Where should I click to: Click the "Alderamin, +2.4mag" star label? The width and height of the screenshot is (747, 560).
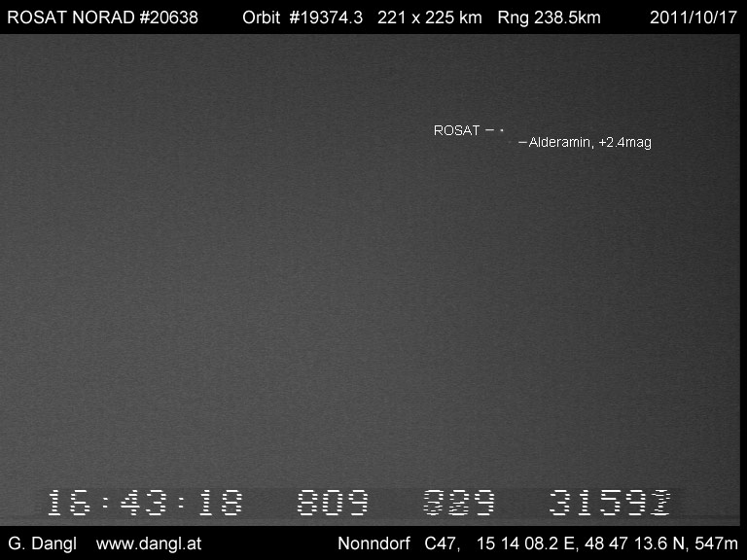click(x=589, y=142)
